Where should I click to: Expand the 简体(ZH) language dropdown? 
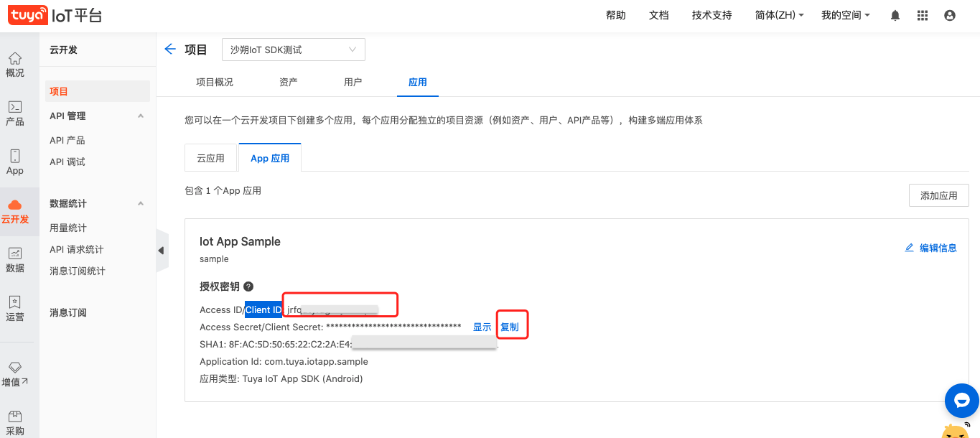[x=779, y=15]
